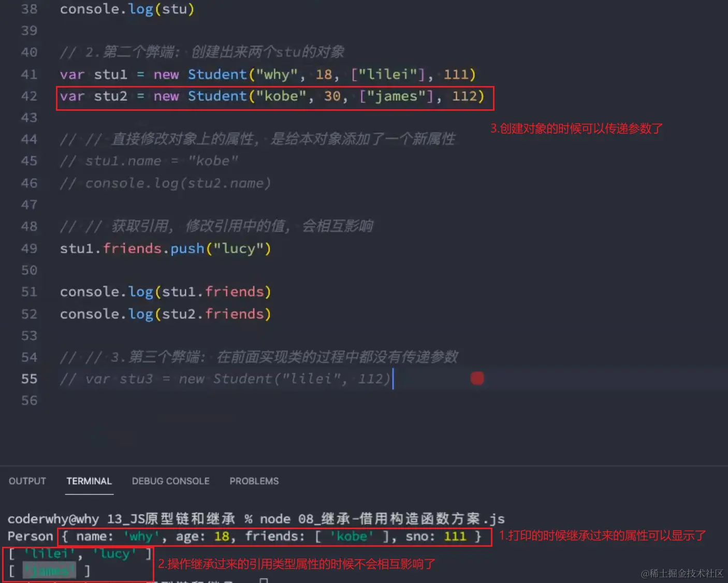The width and height of the screenshot is (728, 583).
Task: Click the comment on line 48
Action: 216,226
